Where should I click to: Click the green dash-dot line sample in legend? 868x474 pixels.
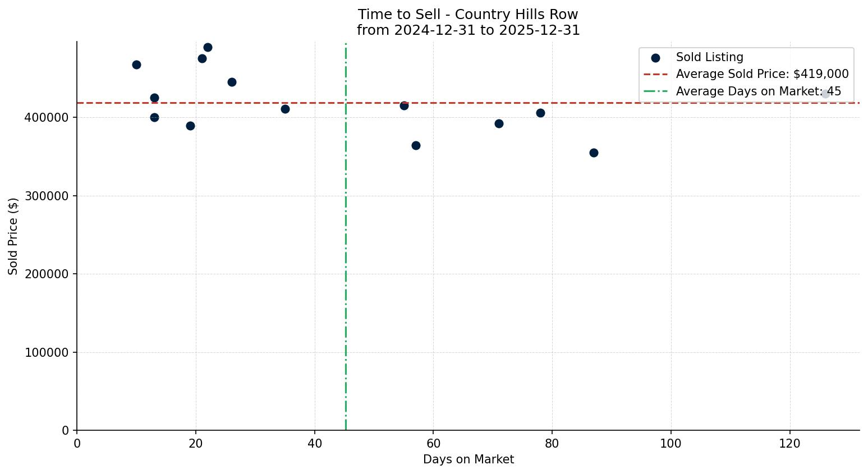(655, 91)
